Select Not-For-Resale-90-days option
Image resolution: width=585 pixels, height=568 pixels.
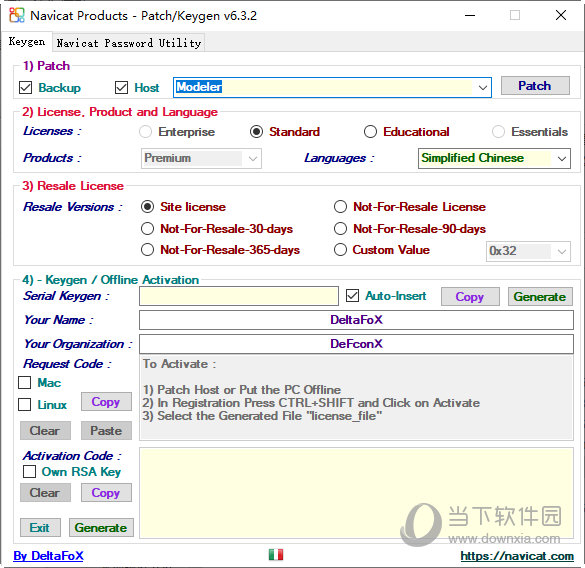(x=340, y=228)
